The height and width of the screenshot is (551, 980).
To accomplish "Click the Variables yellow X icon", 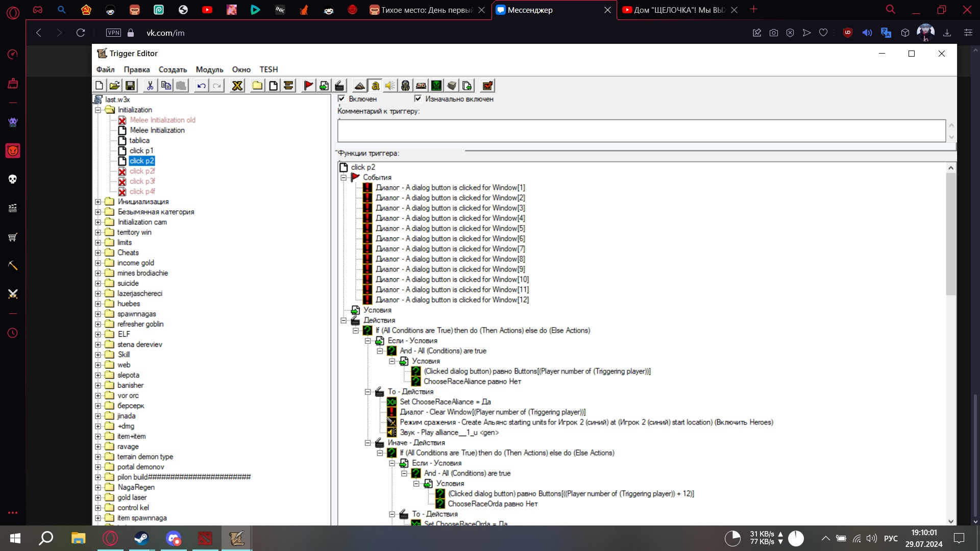I will [x=237, y=86].
